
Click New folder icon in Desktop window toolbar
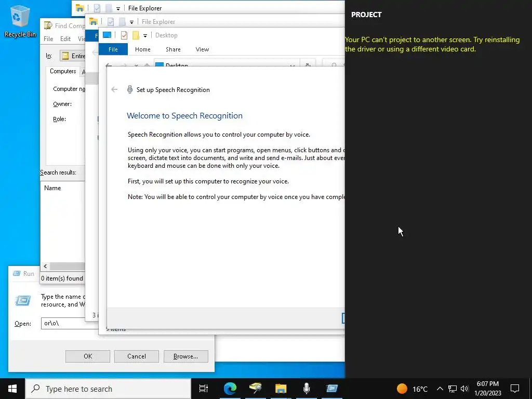pyautogui.click(x=136, y=35)
